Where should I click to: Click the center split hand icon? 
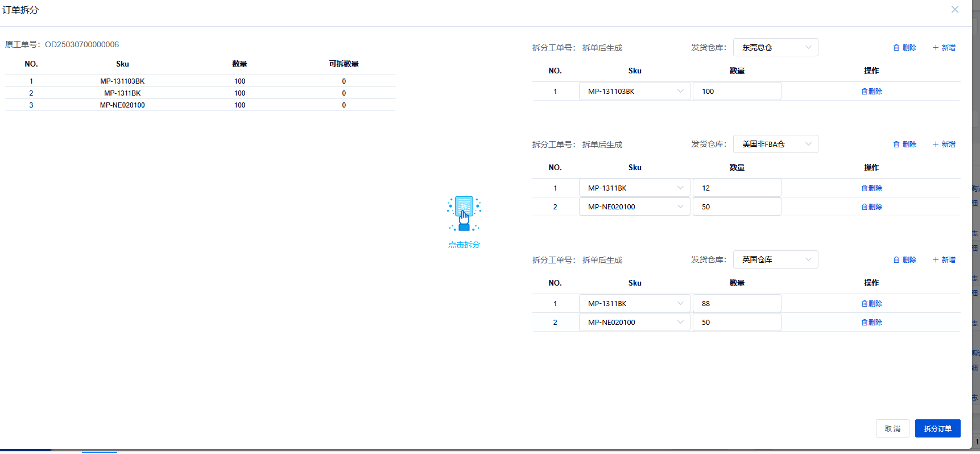[x=464, y=213]
